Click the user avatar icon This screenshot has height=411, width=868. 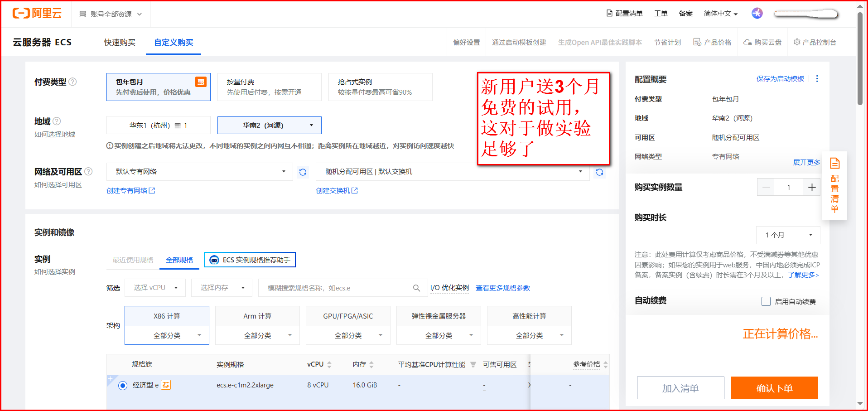coord(757,13)
